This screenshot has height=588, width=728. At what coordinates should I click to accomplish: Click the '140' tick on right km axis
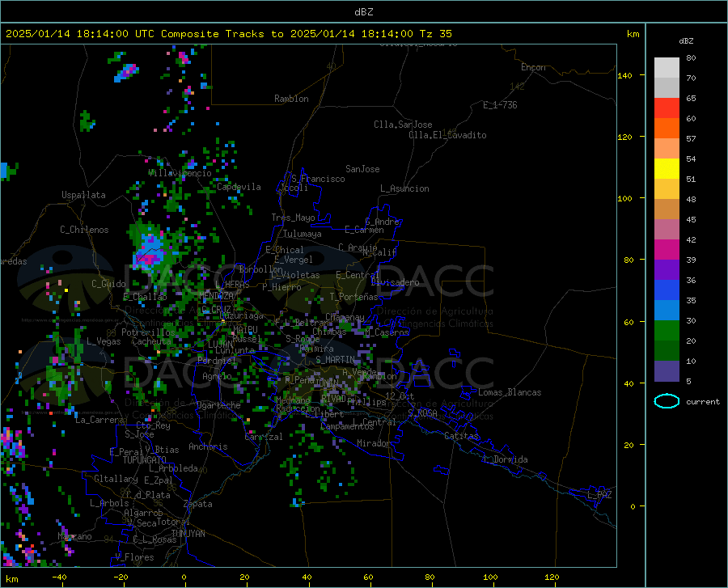click(624, 75)
